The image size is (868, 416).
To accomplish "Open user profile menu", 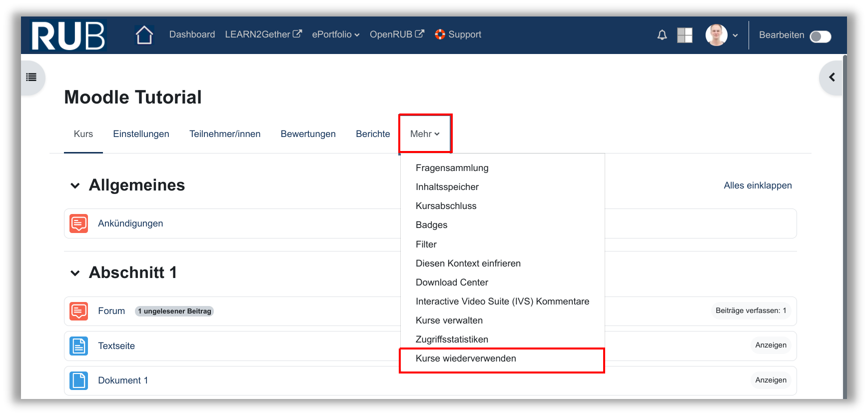I will (721, 35).
